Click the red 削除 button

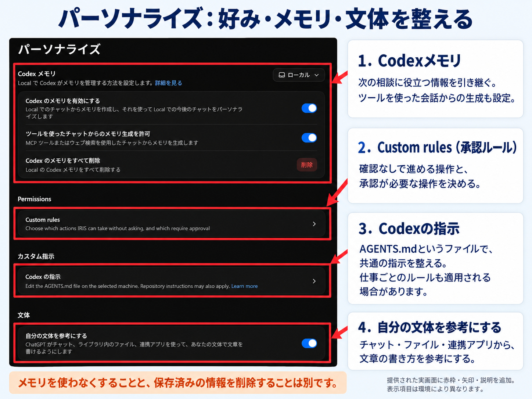pyautogui.click(x=307, y=165)
